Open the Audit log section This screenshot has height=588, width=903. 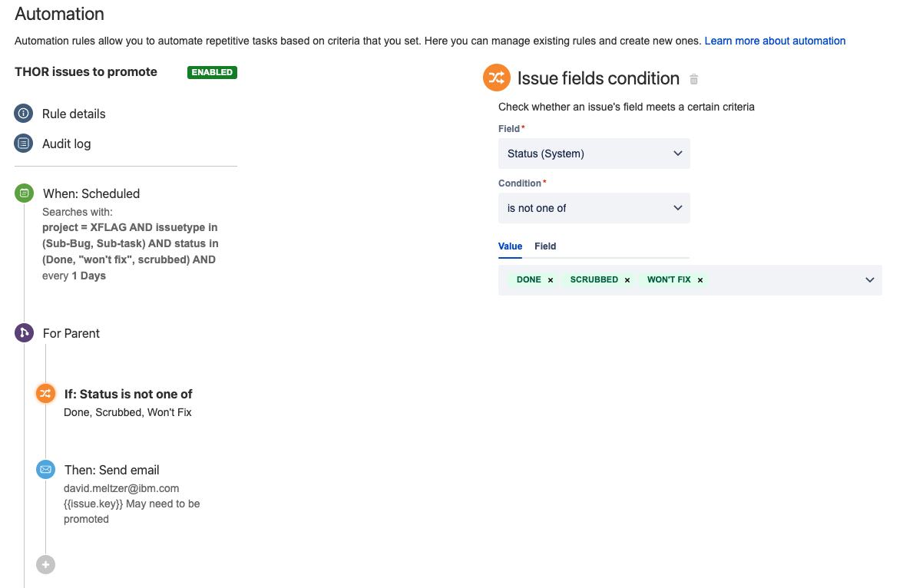pyautogui.click(x=67, y=144)
